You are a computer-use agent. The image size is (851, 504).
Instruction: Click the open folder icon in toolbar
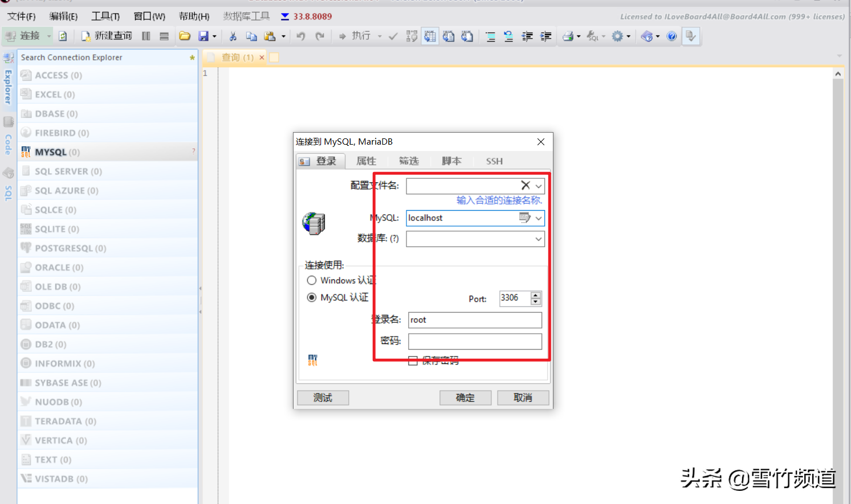coord(185,36)
